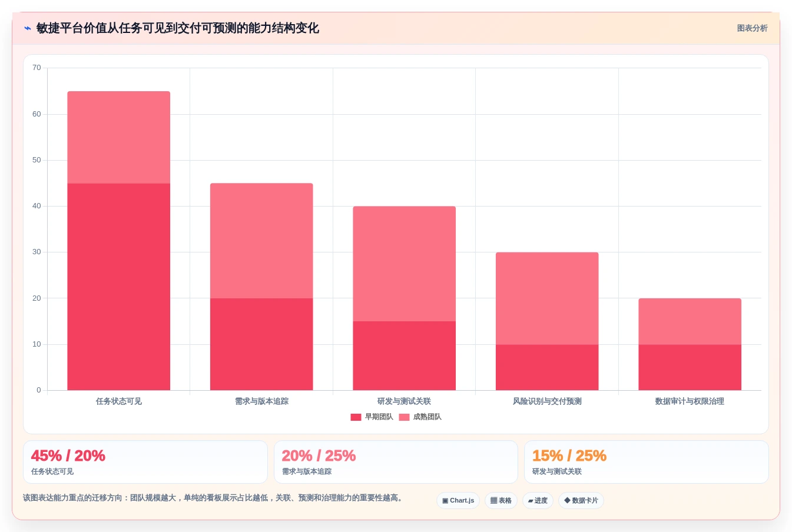Click the 成熟团队 bar segment for 需求与版本追踪
The image size is (792, 532).
pyautogui.click(x=261, y=241)
